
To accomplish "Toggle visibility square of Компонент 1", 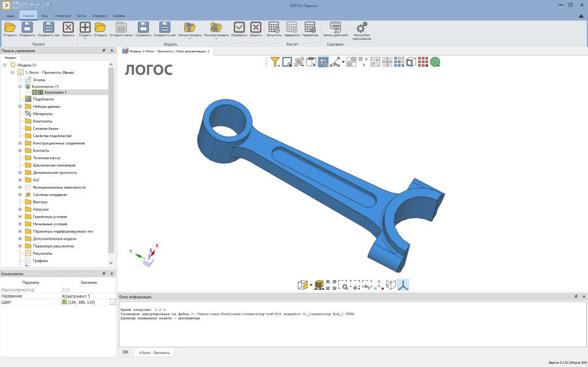I will 35,92.
